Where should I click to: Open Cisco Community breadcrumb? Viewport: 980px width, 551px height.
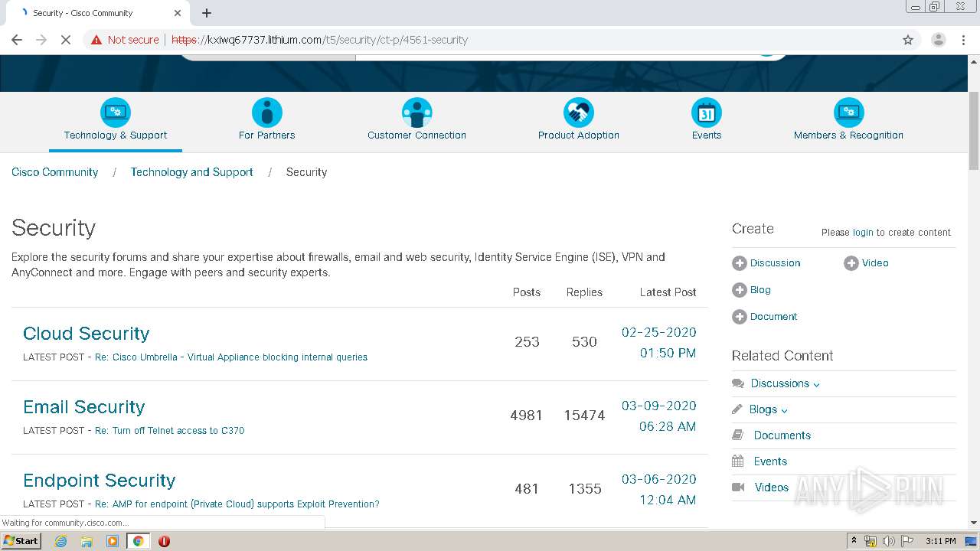click(55, 172)
